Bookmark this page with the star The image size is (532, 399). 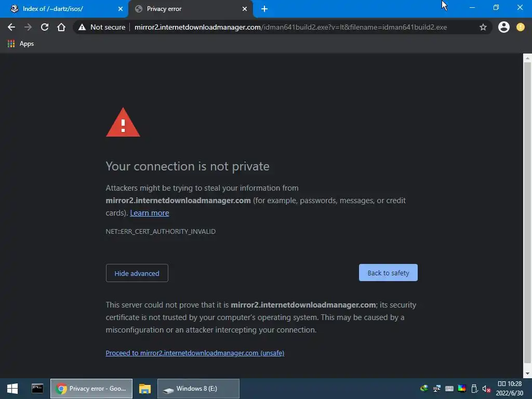[483, 27]
